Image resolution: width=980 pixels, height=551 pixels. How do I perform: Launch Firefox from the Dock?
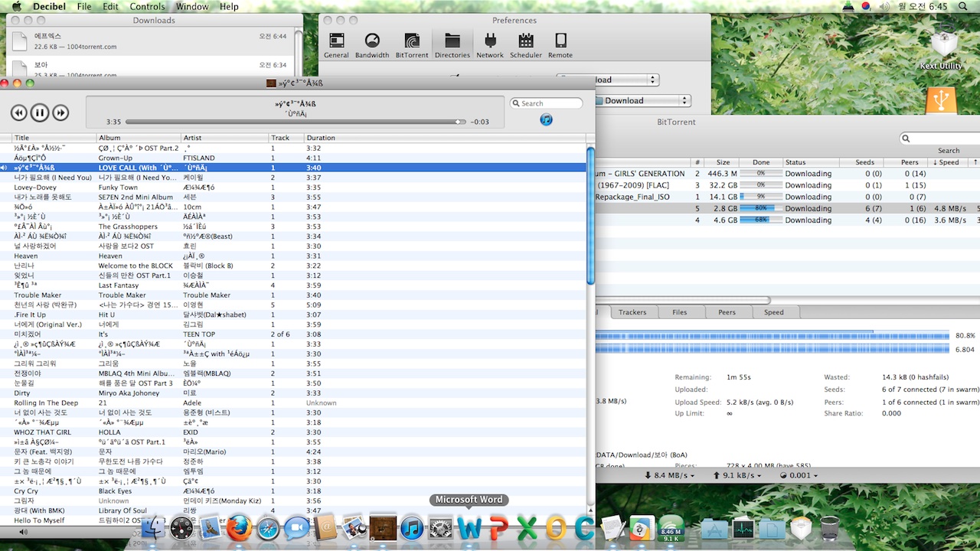pyautogui.click(x=239, y=528)
